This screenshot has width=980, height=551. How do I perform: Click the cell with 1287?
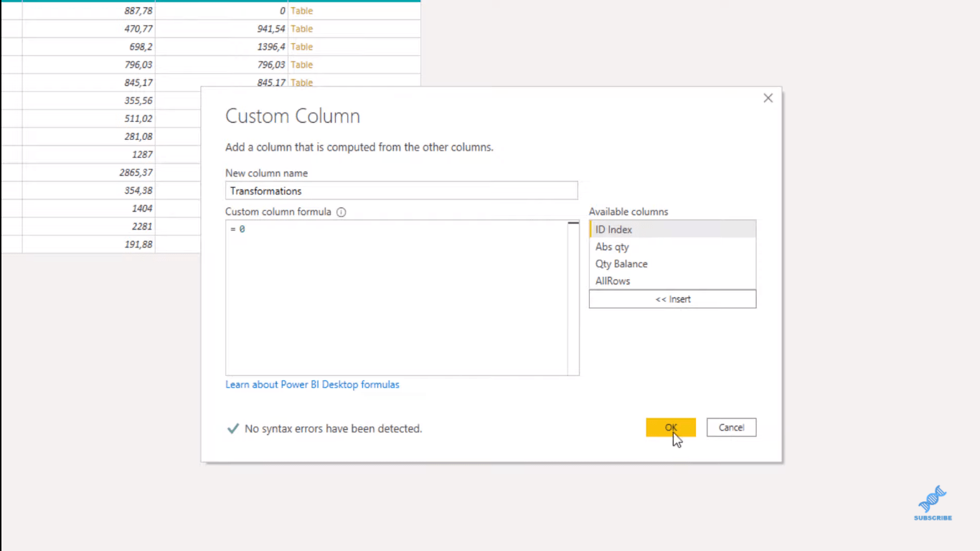coord(89,154)
